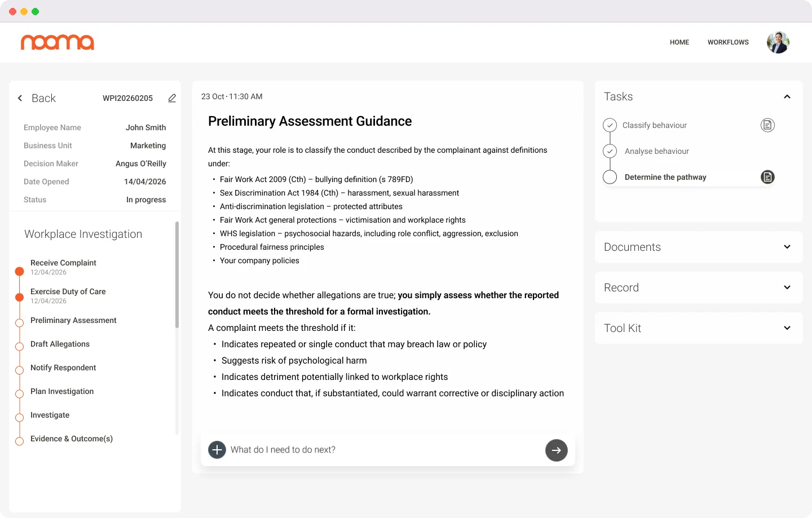The width and height of the screenshot is (812, 518).
Task: Click the Workplace Investigation heading
Action: click(83, 234)
